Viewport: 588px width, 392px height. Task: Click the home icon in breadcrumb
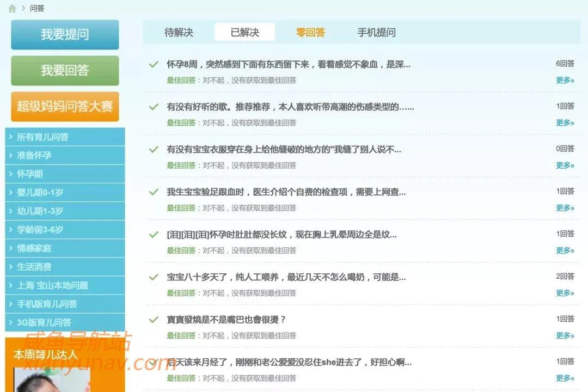(x=12, y=8)
